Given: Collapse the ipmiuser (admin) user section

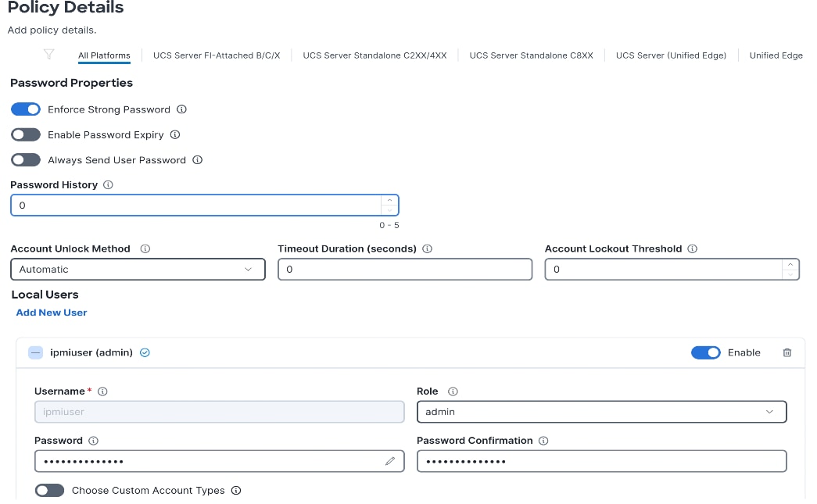Looking at the screenshot, I should tap(35, 353).
